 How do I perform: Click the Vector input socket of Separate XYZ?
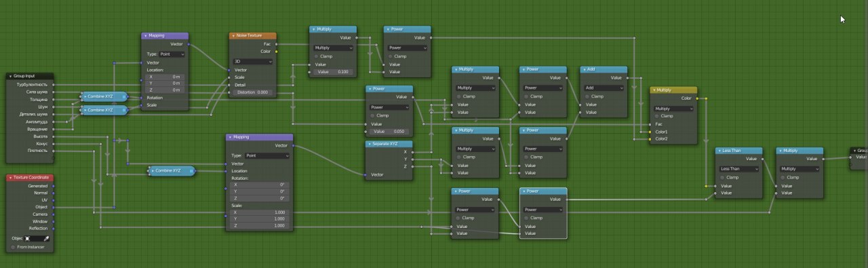point(366,175)
